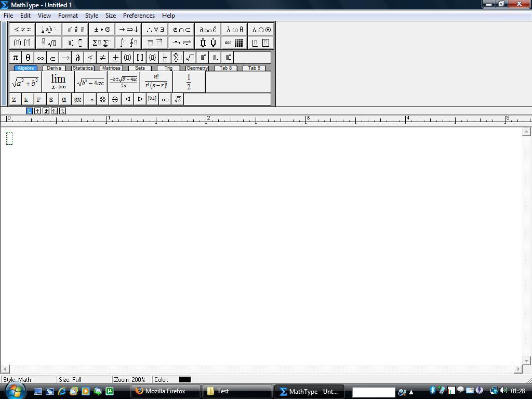Viewport: 532px width, 399px height.
Task: Open the summation templates palette
Action: click(x=102, y=43)
